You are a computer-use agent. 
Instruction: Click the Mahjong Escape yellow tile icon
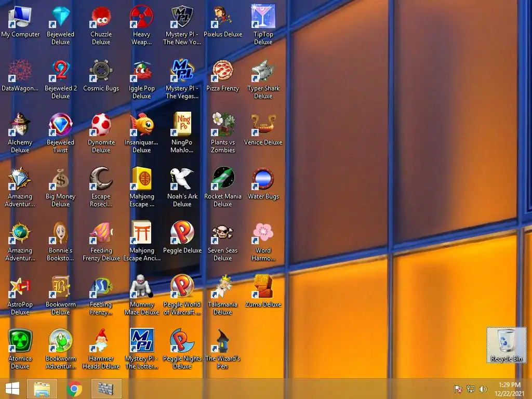[141, 187]
